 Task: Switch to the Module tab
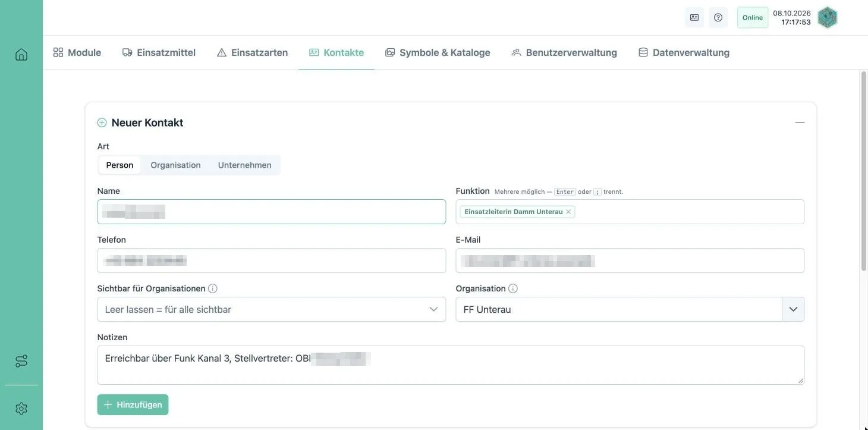point(77,52)
